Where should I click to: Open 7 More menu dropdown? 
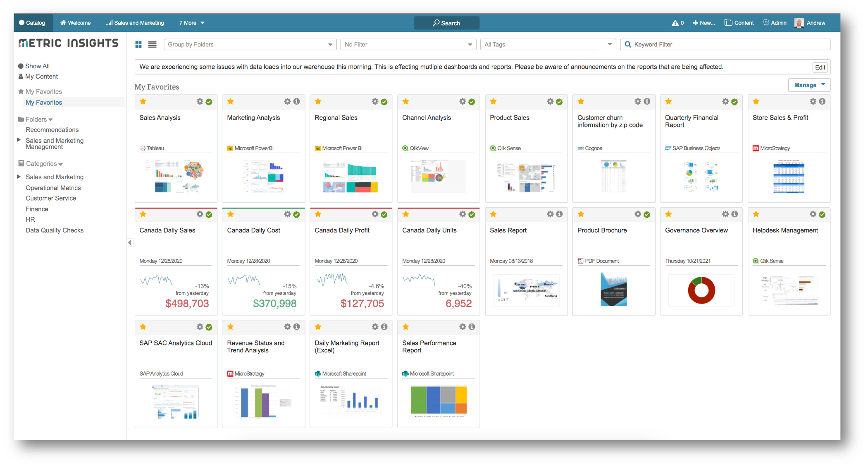[x=192, y=23]
